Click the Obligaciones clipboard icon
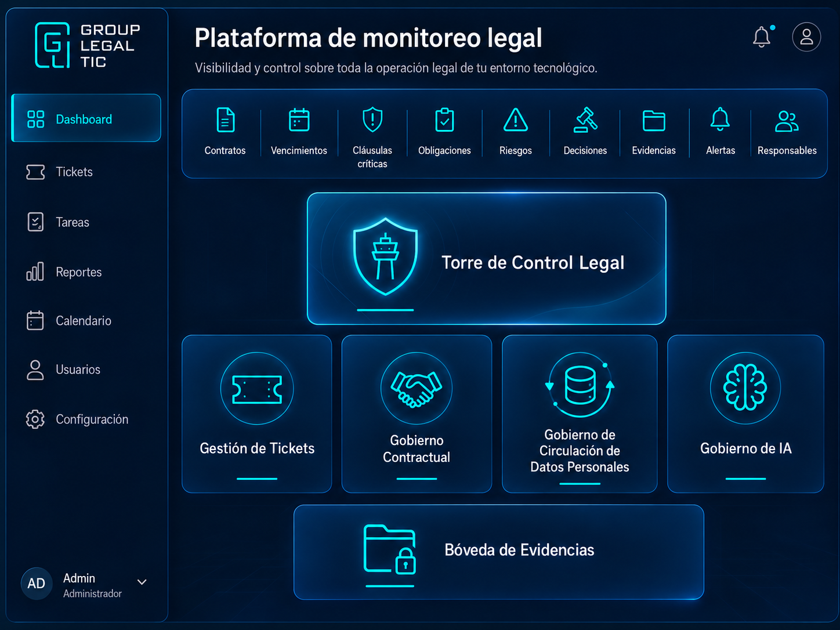Image resolution: width=840 pixels, height=630 pixels. point(444,120)
